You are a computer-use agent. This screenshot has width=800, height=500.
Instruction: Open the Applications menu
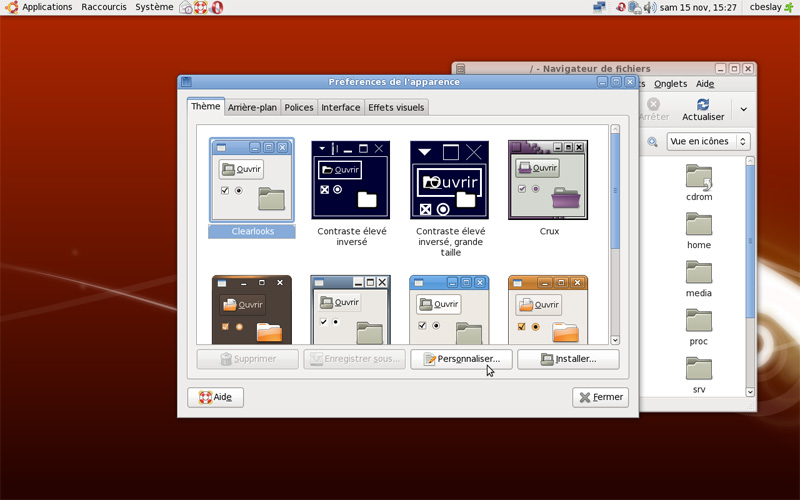47,7
